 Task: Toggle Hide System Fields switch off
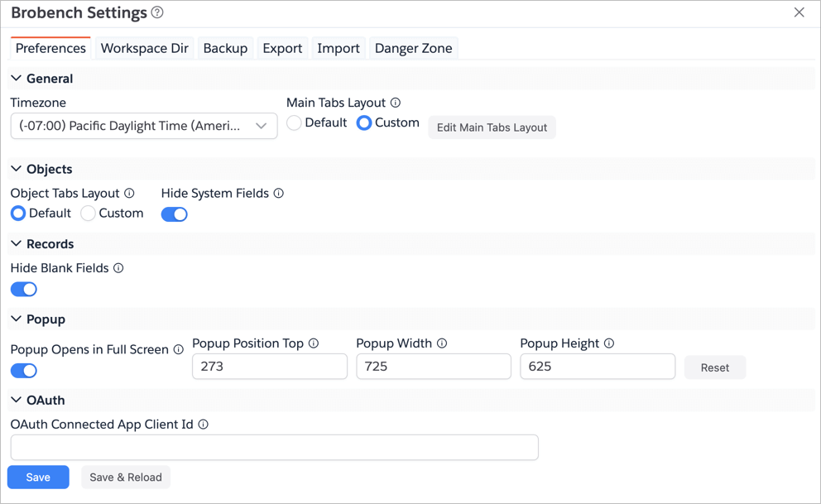[175, 214]
